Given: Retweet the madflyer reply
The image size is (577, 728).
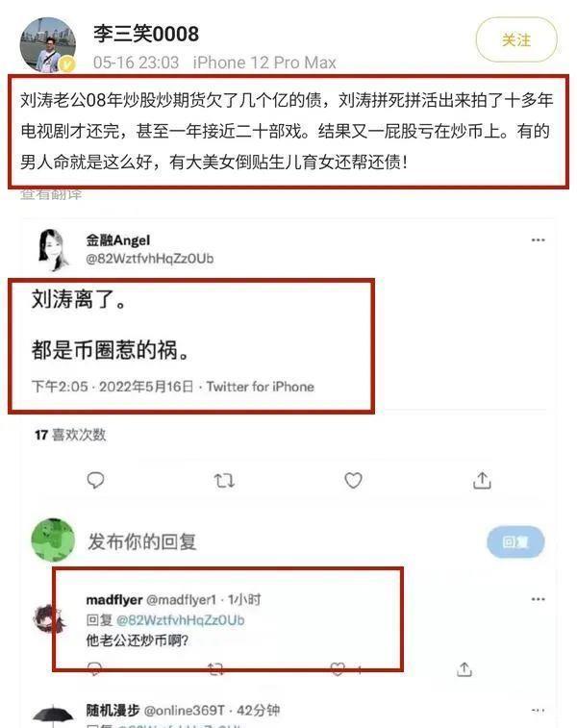Looking at the screenshot, I should (215, 669).
